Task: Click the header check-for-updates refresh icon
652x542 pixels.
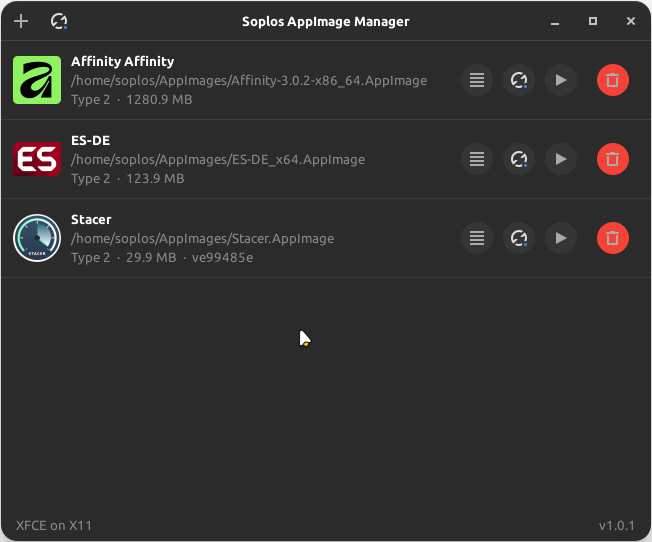Action: tap(59, 21)
